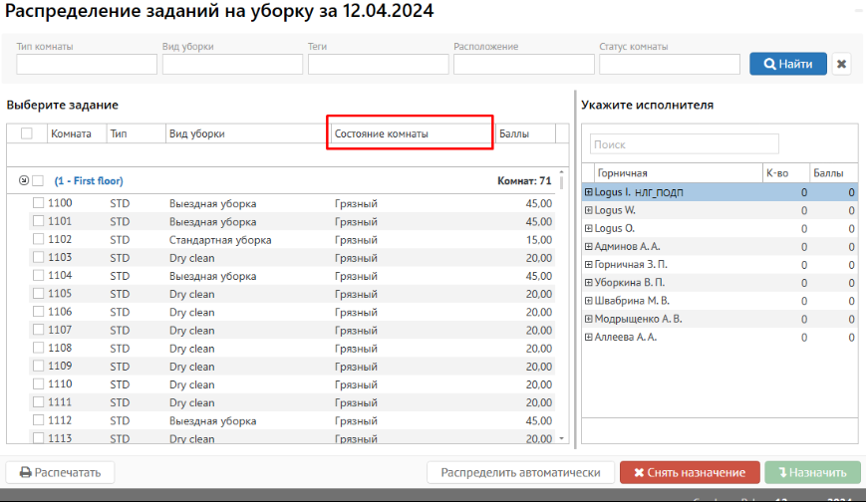Image resolution: width=866 pixels, height=504 pixels.
Task: Tick the select-all checkbox in table header
Action: click(27, 133)
